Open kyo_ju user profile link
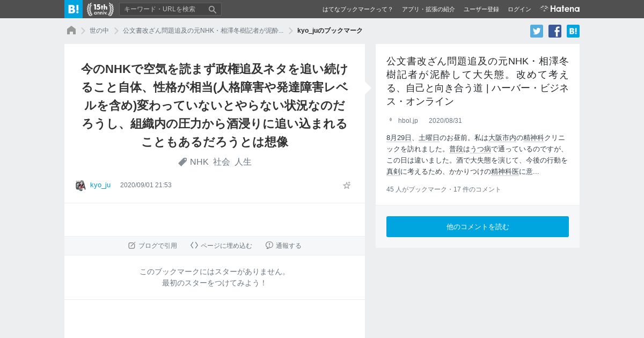The width and height of the screenshot is (644, 338). (100, 185)
